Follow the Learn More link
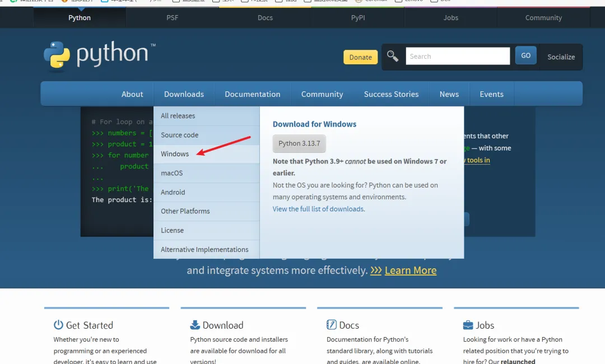 pyautogui.click(x=411, y=270)
